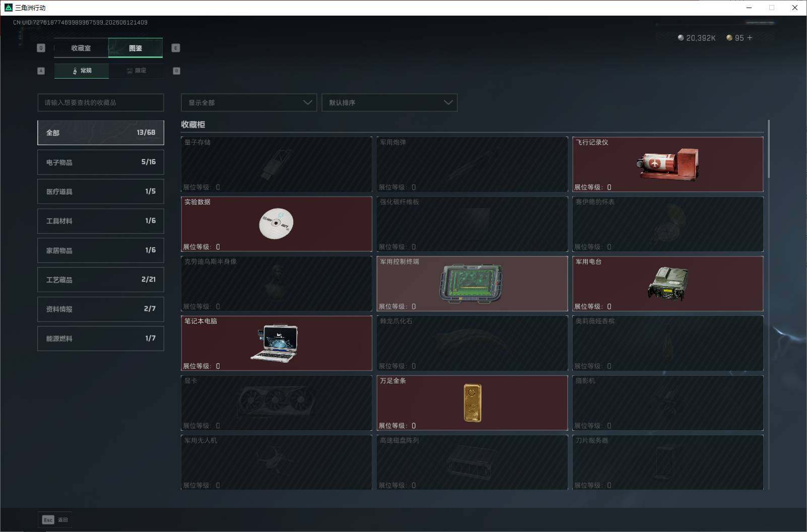Image resolution: width=807 pixels, height=532 pixels.
Task: Open the 显示全部 filter dropdown
Action: tap(249, 102)
